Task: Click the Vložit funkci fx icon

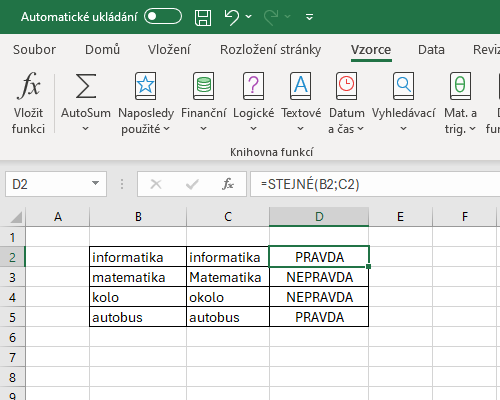Action: pos(29,86)
